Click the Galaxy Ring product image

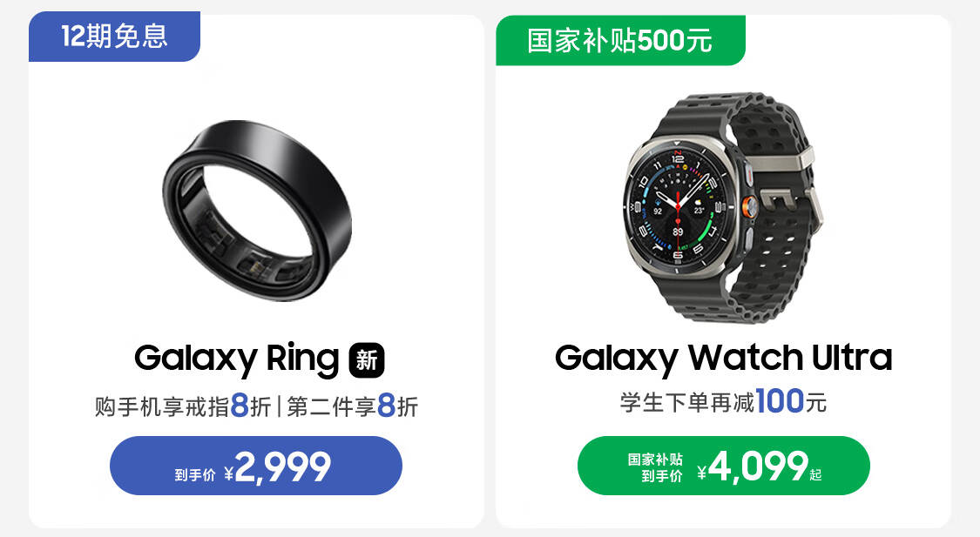point(257,211)
